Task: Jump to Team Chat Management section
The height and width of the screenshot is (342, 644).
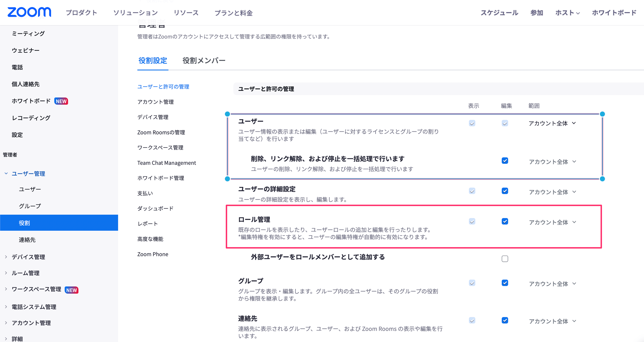Action: [167, 163]
